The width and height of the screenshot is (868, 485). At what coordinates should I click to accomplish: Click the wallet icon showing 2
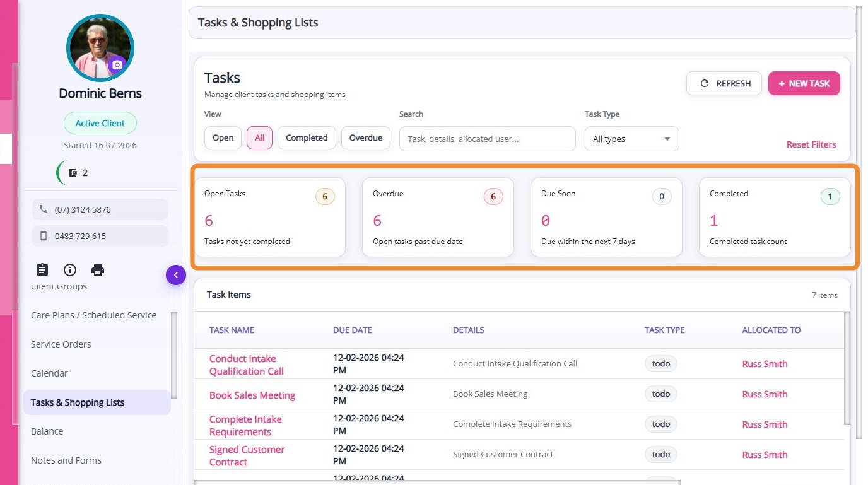[x=73, y=173]
